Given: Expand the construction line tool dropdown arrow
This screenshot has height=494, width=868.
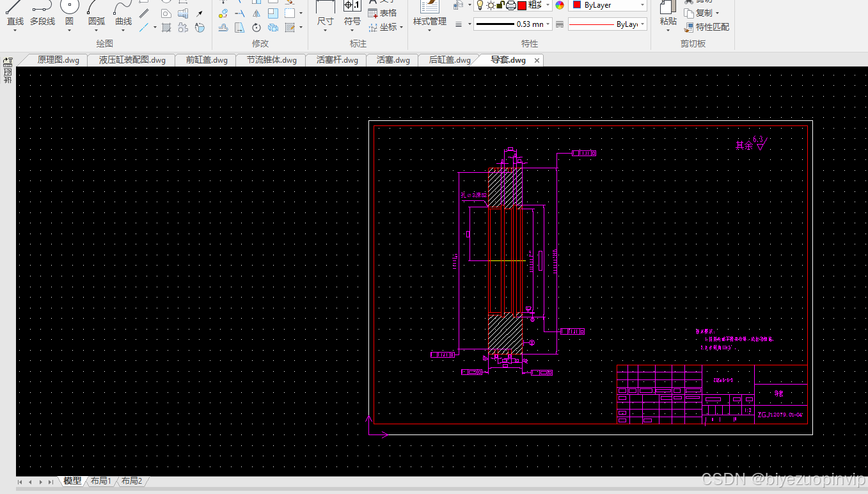Looking at the screenshot, I should tap(155, 28).
